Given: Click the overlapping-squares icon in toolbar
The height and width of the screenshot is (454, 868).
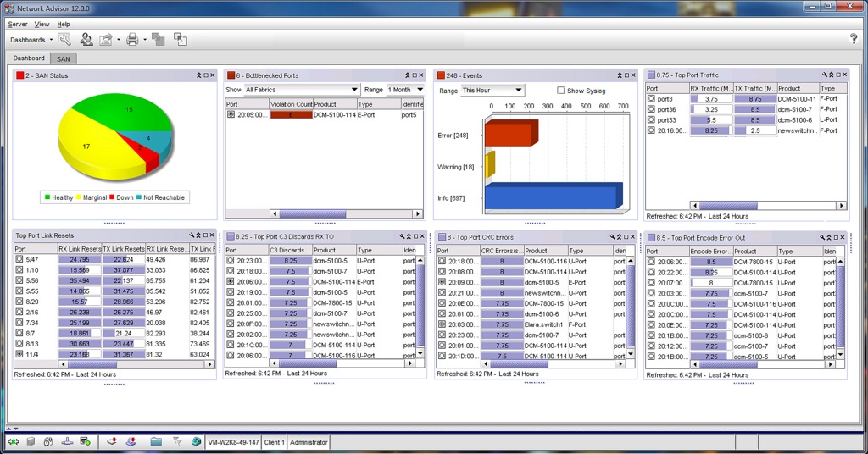Looking at the screenshot, I should tap(158, 39).
